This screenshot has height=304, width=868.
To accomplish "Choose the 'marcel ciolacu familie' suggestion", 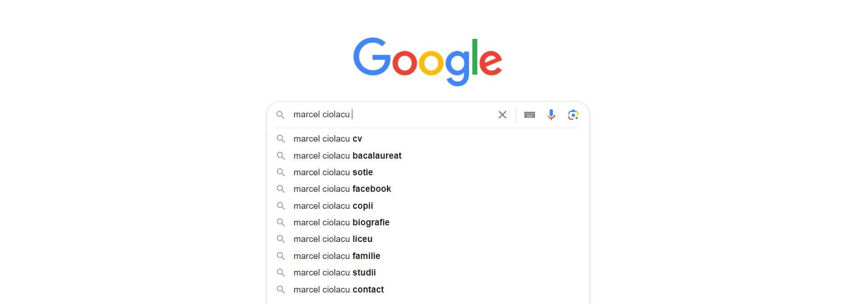I will [337, 256].
